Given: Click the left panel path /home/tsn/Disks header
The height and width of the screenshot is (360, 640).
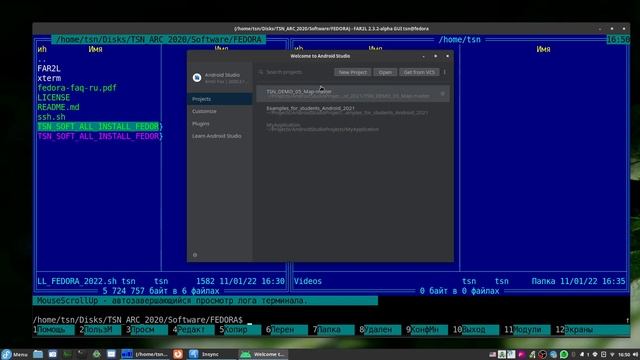Looking at the screenshot, I should (159, 40).
